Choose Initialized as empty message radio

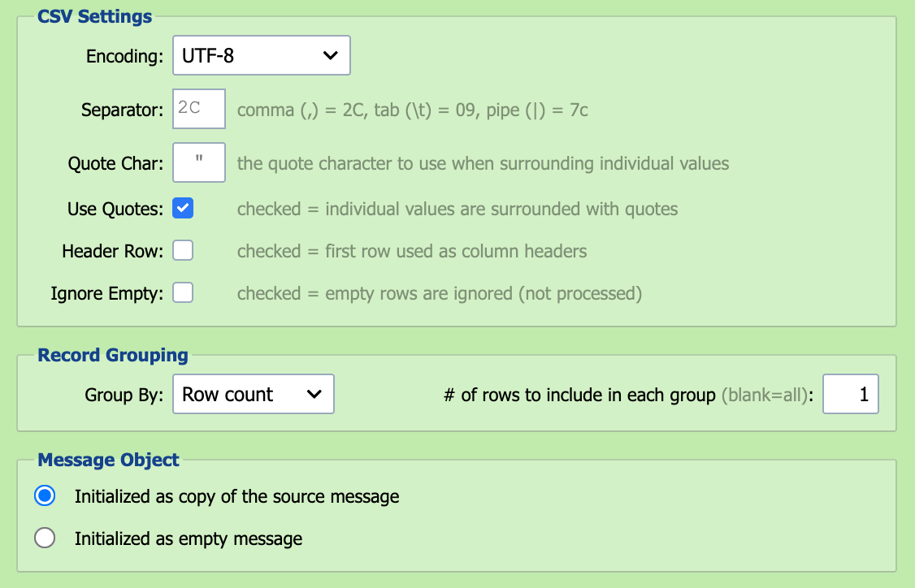pos(45,538)
